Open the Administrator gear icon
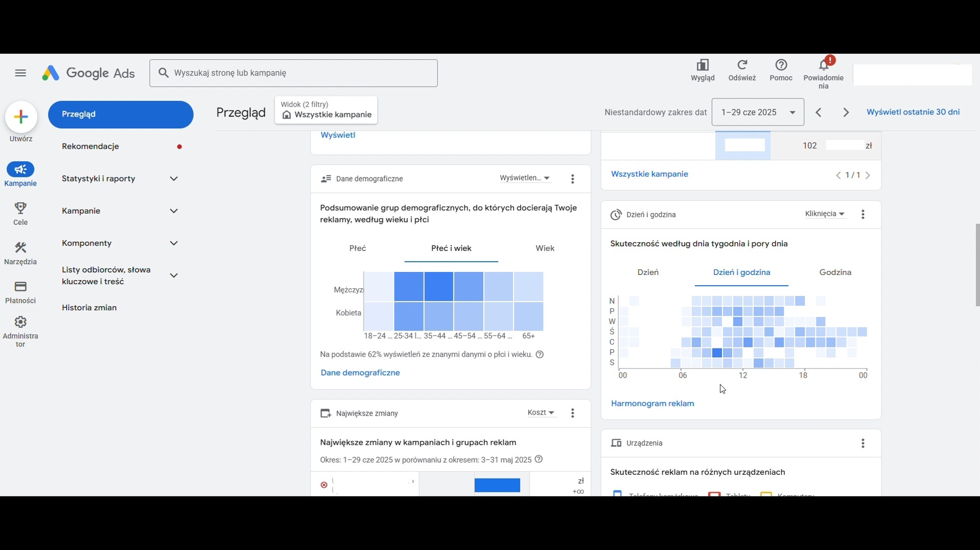980x550 pixels. pos(20,323)
